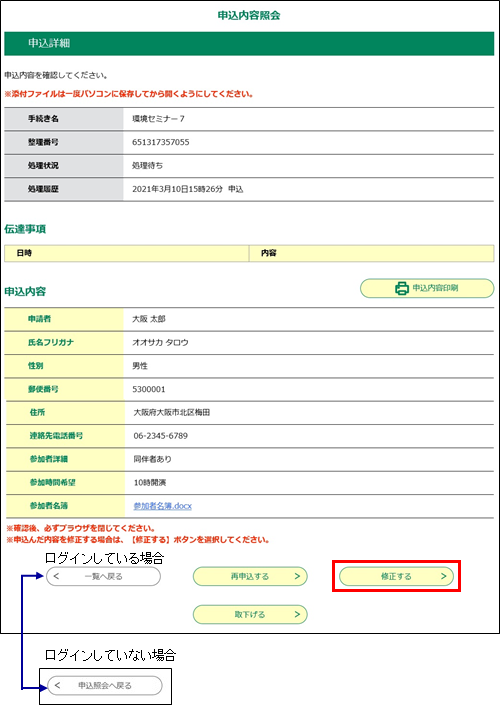The image size is (500, 705).
Task: Click the 整理番号 value 651317357055
Action: [x=161, y=142]
